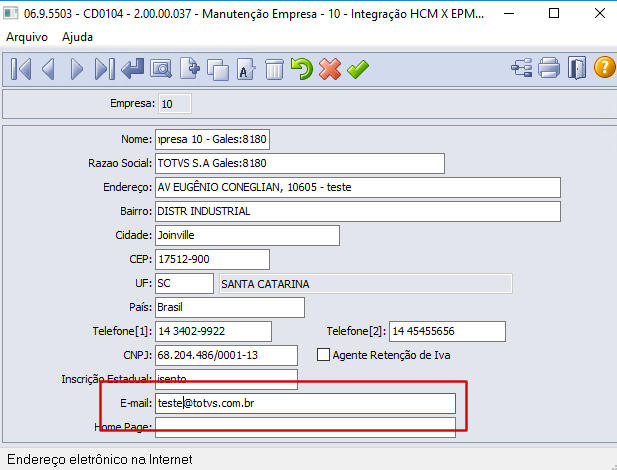The image size is (617, 470).
Task: Click the Nome input field
Action: 212,139
